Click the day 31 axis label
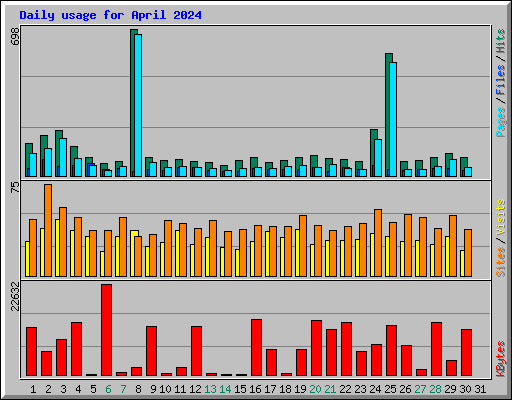The image size is (512, 400). (480, 389)
